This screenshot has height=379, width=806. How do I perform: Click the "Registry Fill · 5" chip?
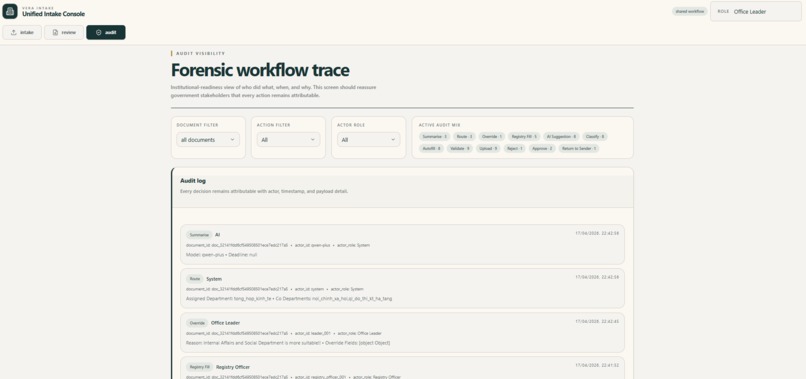tap(524, 137)
